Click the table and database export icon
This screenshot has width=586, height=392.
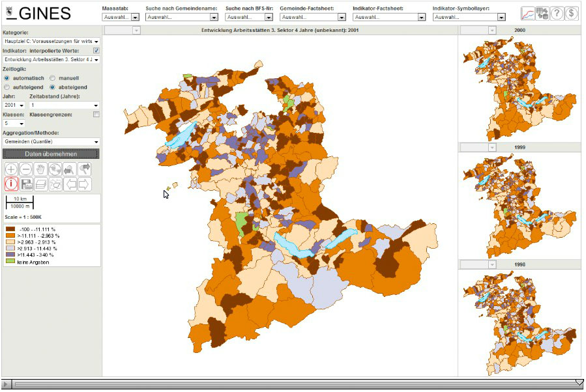(x=542, y=14)
